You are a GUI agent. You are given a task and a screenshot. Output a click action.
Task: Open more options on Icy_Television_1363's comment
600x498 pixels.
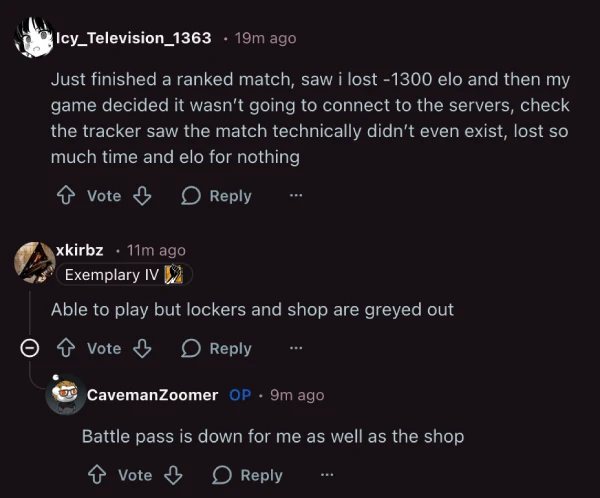tap(295, 196)
